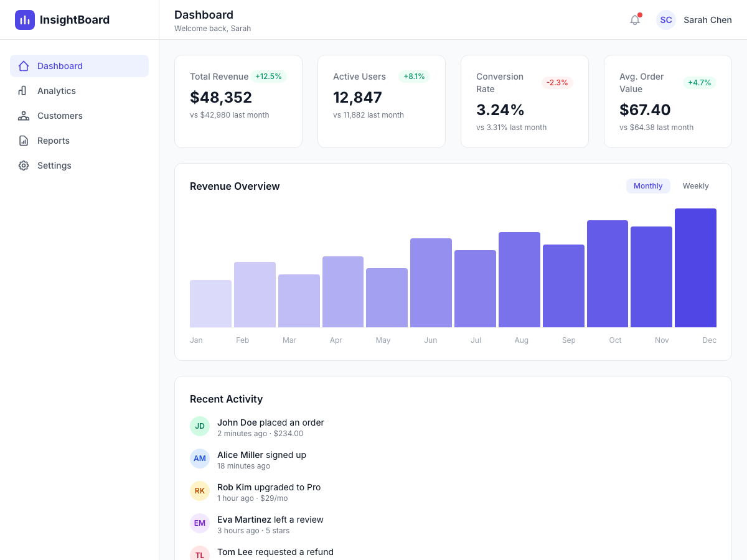Click the TL avatar for Tom Lee

tap(200, 553)
